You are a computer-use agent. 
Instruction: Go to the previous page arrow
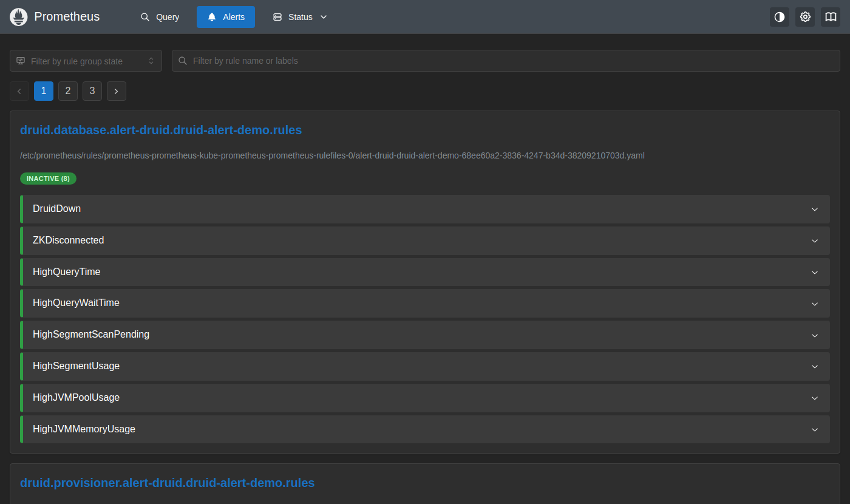coord(19,91)
